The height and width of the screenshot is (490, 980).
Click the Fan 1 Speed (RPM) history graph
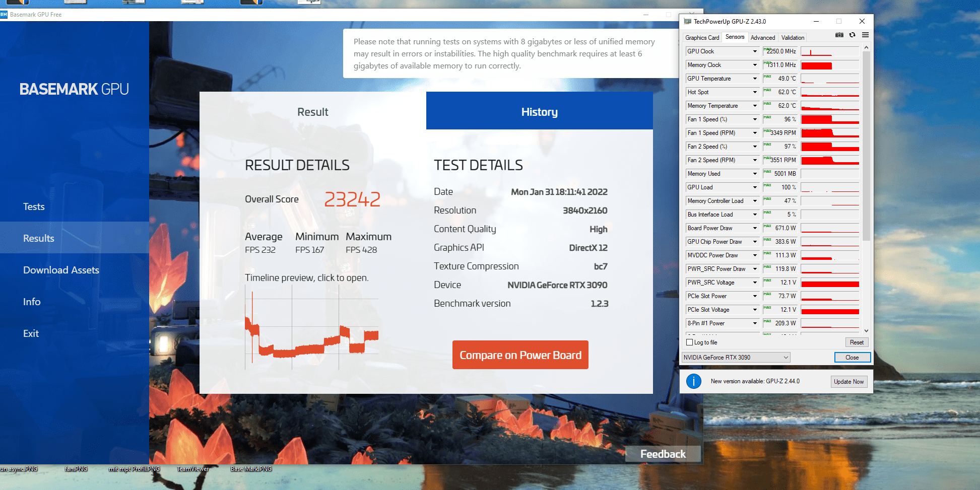point(830,133)
